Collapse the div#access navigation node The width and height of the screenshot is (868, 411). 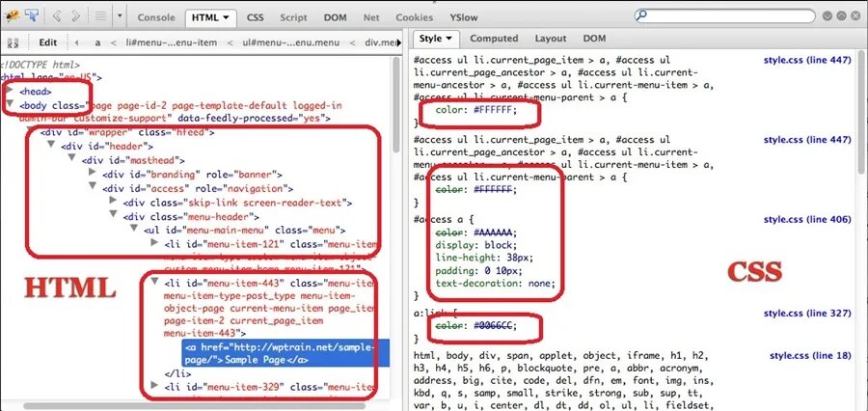93,186
